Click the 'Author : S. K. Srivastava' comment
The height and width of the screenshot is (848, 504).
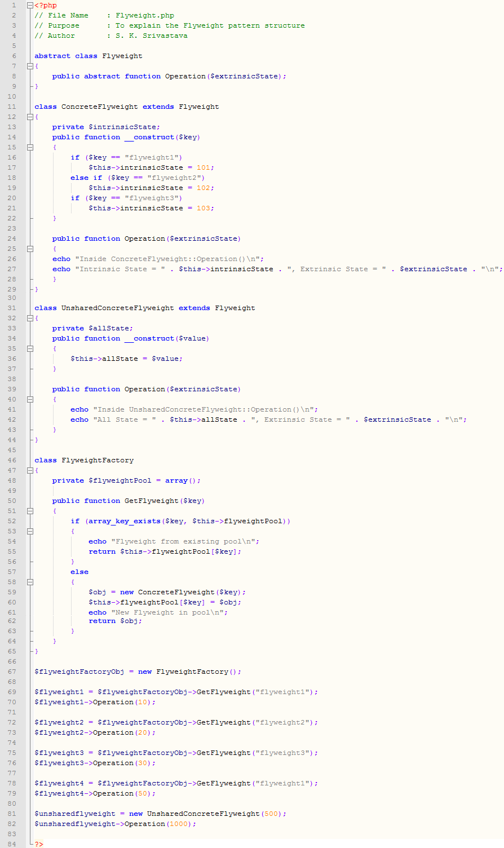[111, 36]
